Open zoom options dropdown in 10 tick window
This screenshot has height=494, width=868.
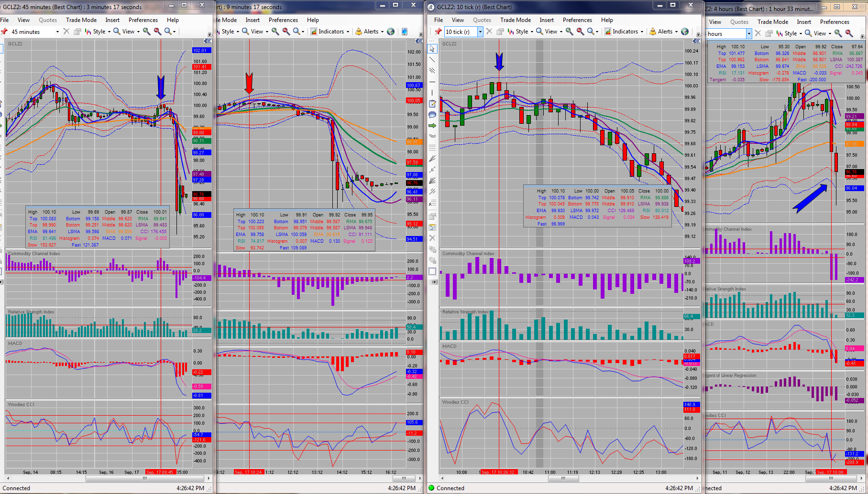593,32
